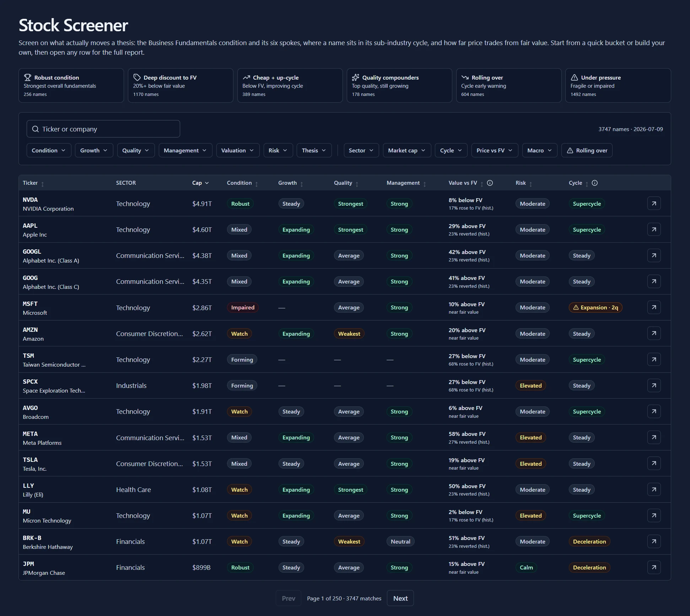Click the SECTOR column header
The height and width of the screenshot is (616, 690).
tap(126, 183)
